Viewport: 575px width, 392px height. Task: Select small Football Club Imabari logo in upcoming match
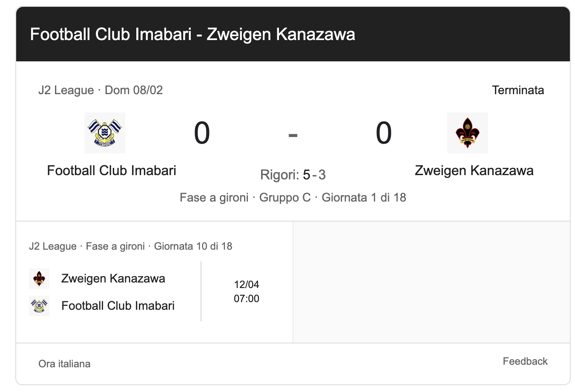[x=39, y=306]
